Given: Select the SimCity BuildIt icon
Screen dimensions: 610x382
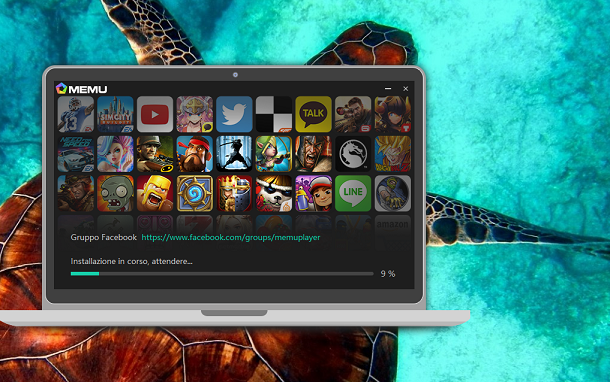Looking at the screenshot, I should tap(115, 114).
